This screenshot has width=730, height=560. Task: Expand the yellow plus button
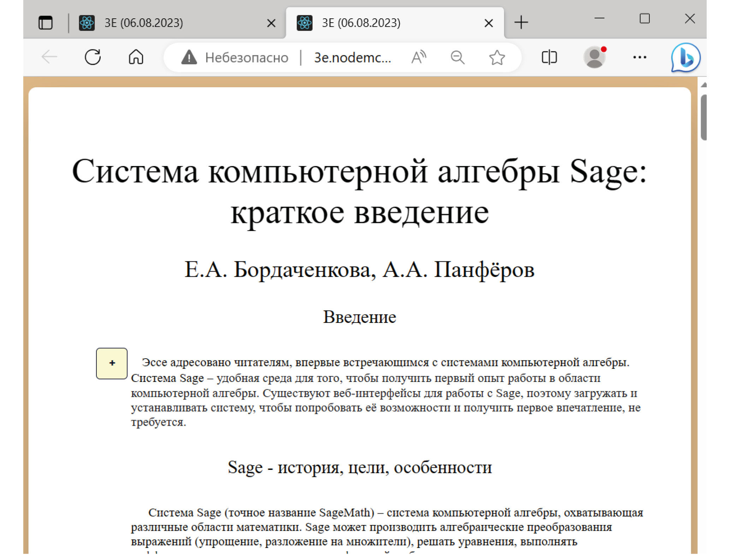[112, 363]
